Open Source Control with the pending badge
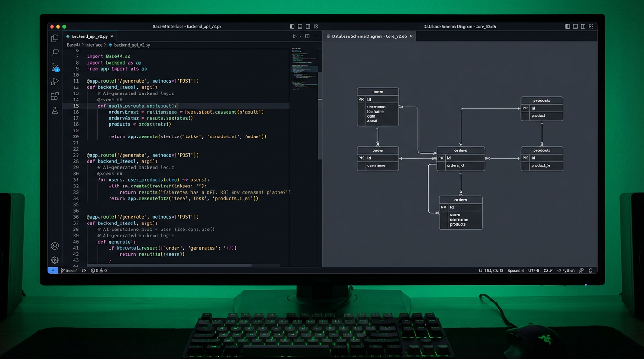 point(55,67)
